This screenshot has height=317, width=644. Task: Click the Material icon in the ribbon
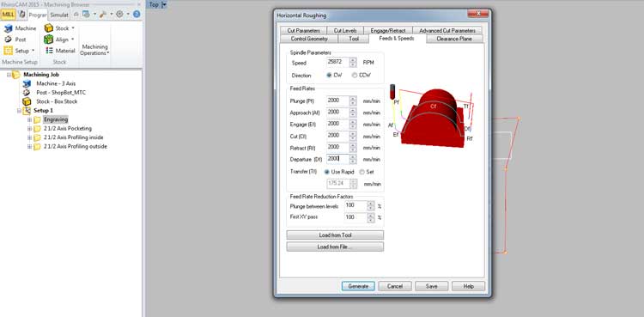(49, 51)
